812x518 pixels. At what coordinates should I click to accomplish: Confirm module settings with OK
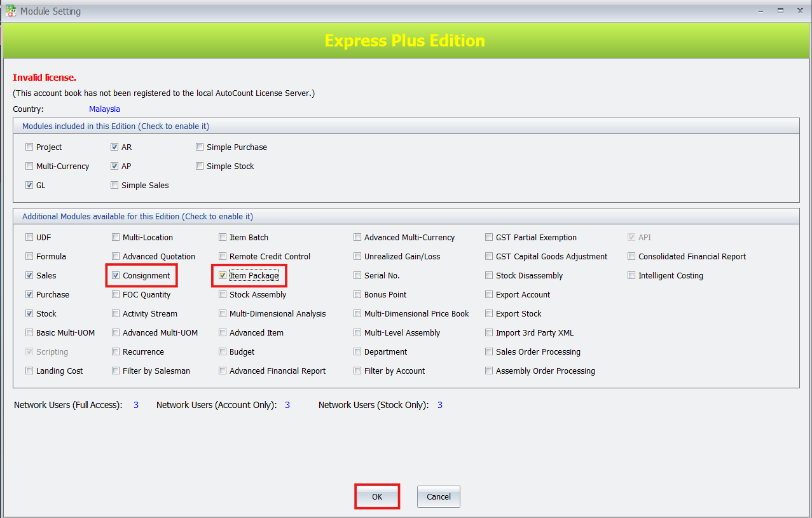point(376,496)
